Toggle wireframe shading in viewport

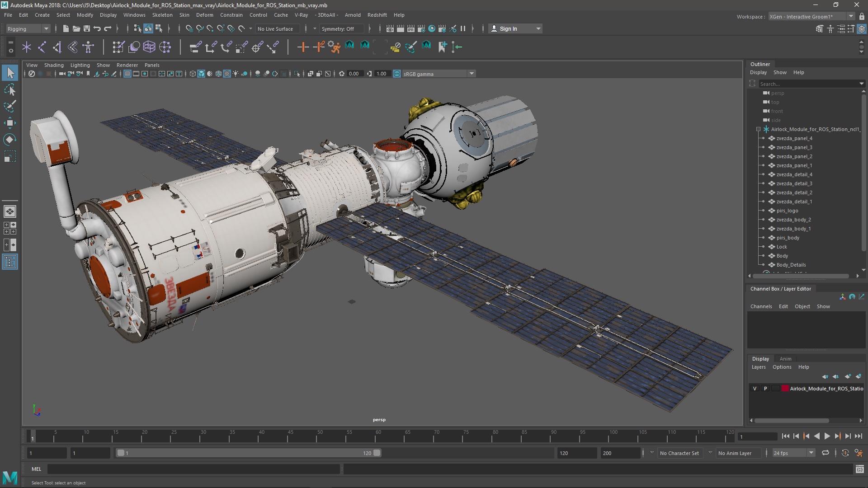coord(193,74)
